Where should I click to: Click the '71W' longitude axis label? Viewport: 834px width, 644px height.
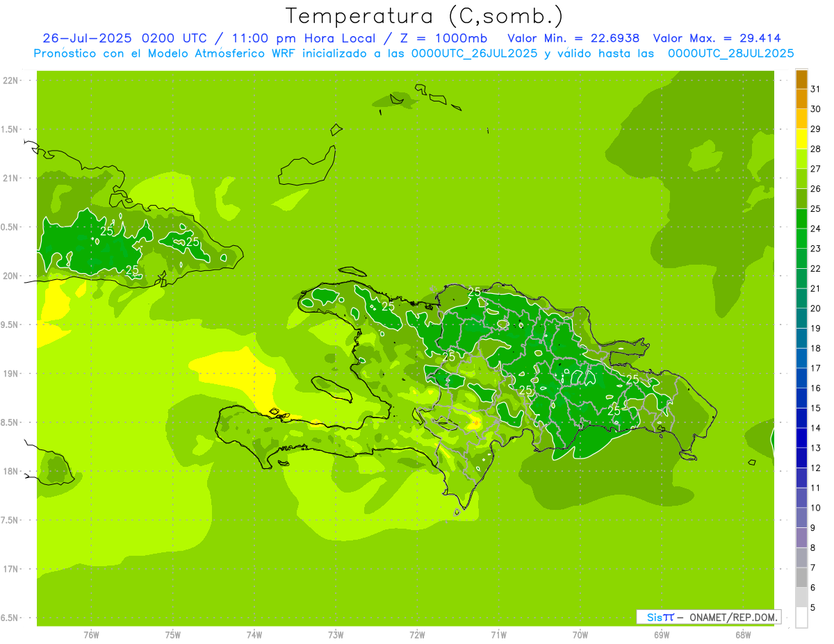(x=498, y=635)
